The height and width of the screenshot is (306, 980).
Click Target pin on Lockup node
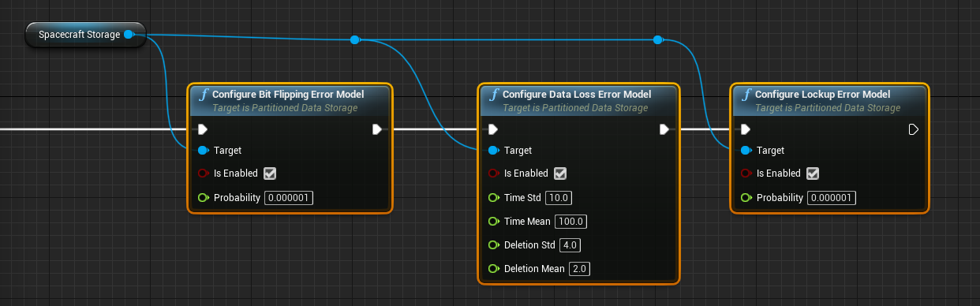(x=746, y=150)
